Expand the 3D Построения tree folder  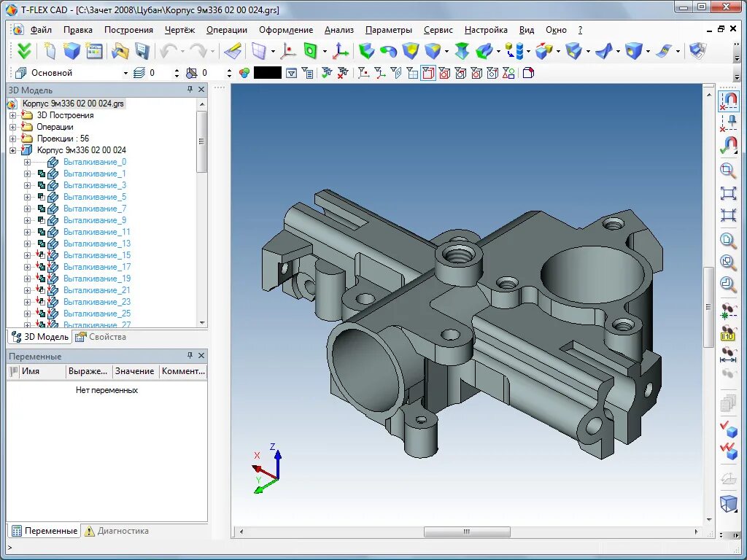tap(13, 115)
